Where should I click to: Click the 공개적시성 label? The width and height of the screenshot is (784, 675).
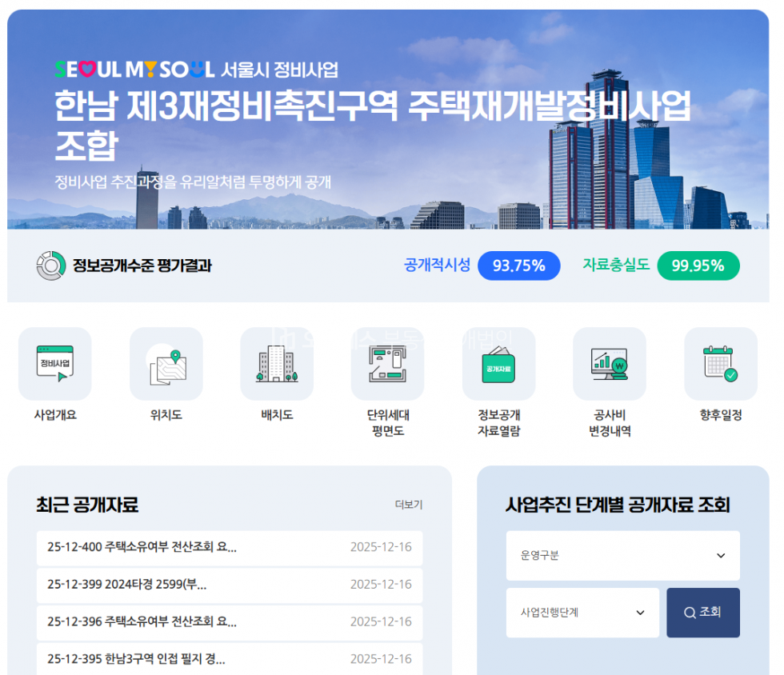[x=437, y=265]
